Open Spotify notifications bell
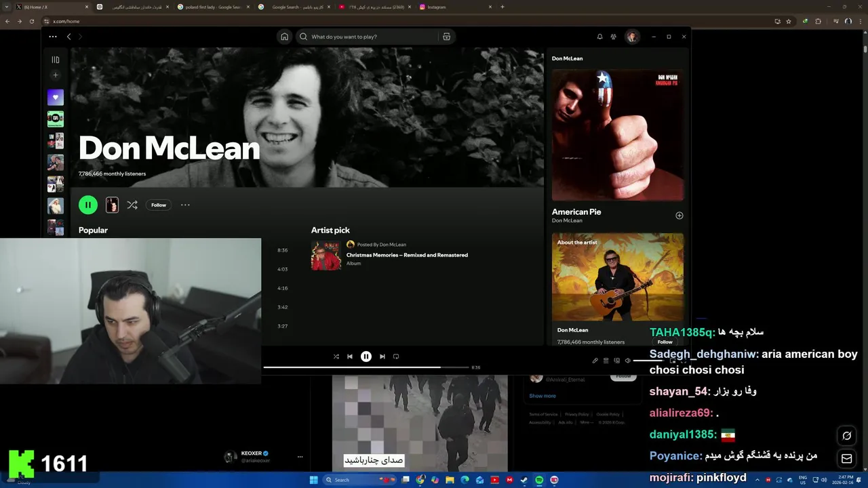 (x=599, y=37)
